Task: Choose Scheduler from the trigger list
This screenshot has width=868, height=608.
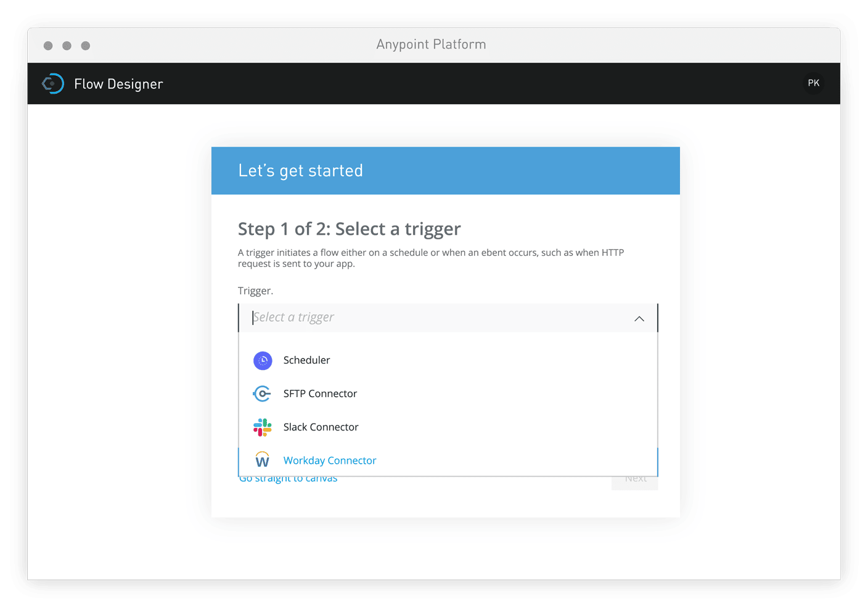Action: coord(448,360)
